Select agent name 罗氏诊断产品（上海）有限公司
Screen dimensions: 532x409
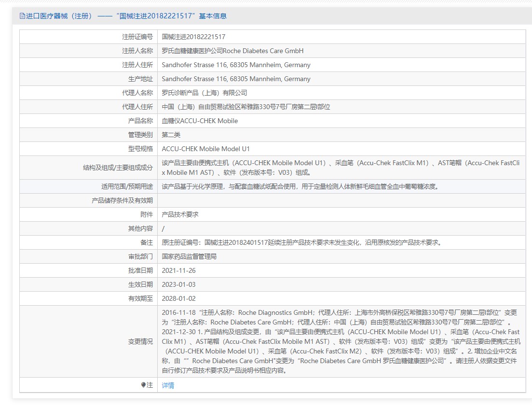pos(205,93)
